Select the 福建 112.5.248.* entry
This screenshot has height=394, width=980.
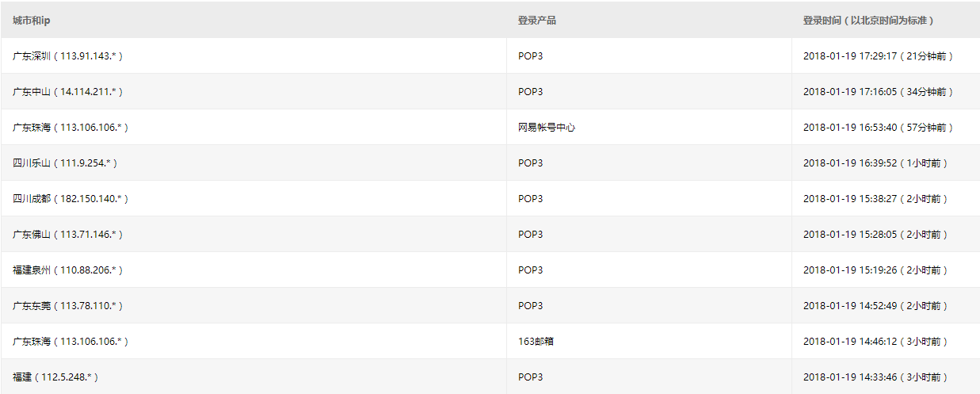pos(55,377)
